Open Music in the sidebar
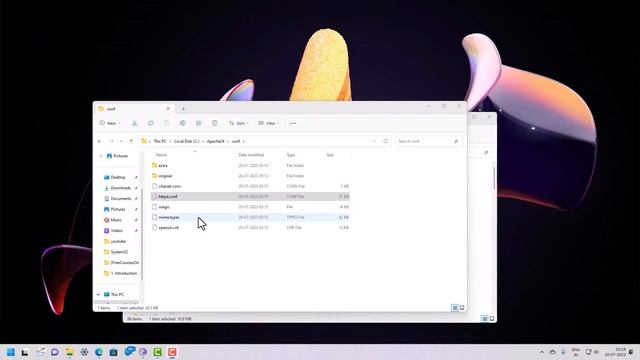The height and width of the screenshot is (360, 640). point(116,220)
